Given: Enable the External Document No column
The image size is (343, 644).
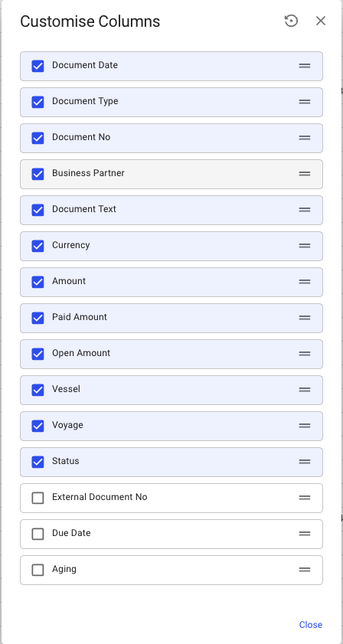Looking at the screenshot, I should click(x=38, y=498).
